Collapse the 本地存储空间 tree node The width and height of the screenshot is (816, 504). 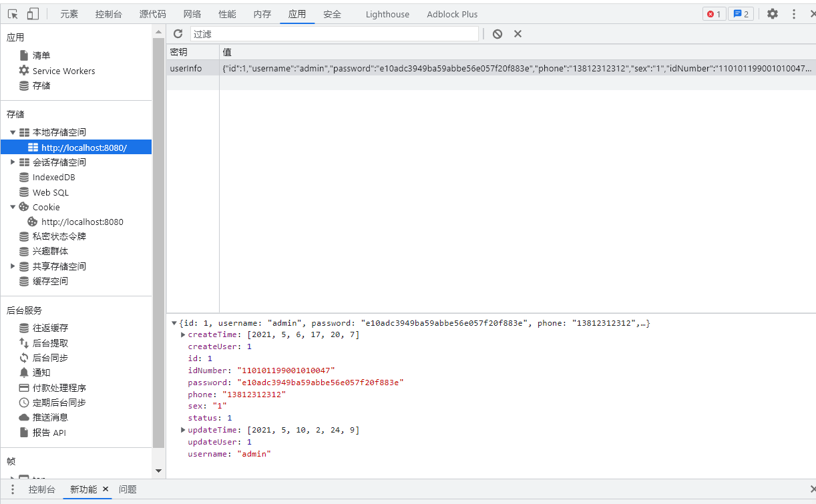[x=13, y=132]
